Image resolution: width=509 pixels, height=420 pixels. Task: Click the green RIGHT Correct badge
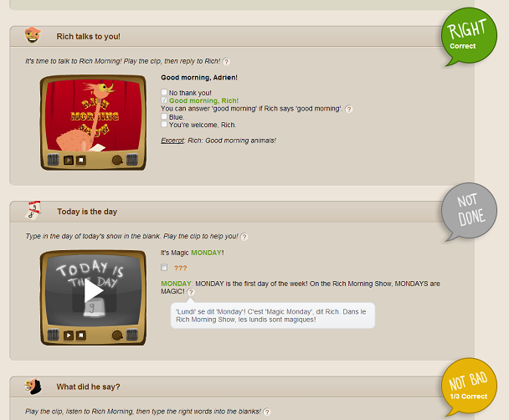click(469, 36)
